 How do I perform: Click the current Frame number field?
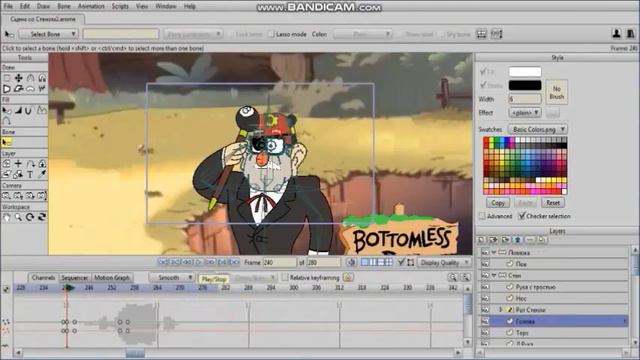[x=280, y=262]
